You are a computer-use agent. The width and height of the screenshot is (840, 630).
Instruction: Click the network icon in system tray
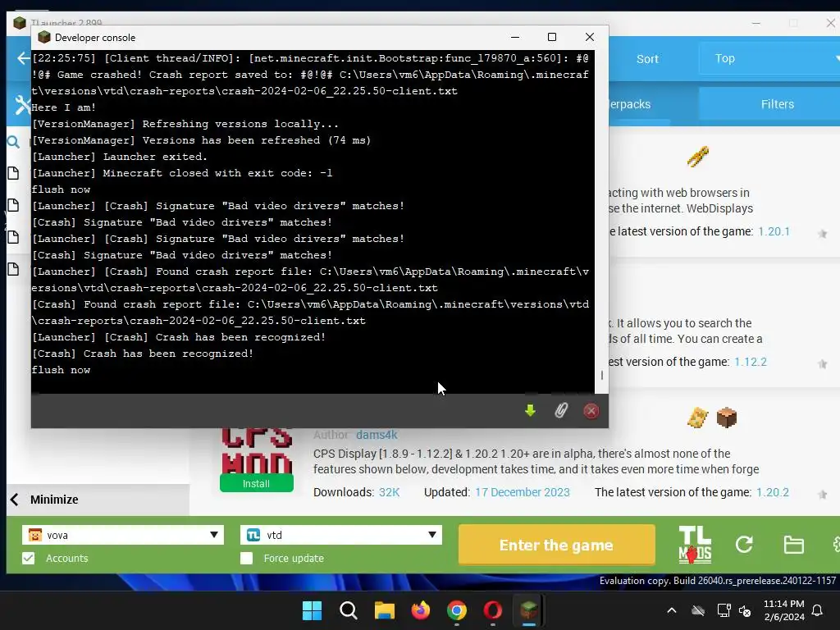click(x=724, y=610)
